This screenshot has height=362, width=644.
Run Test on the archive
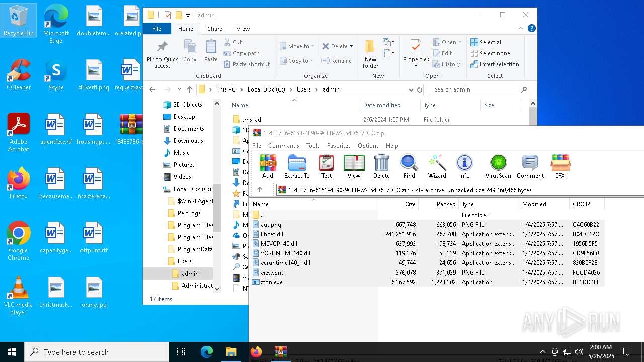[x=327, y=167]
